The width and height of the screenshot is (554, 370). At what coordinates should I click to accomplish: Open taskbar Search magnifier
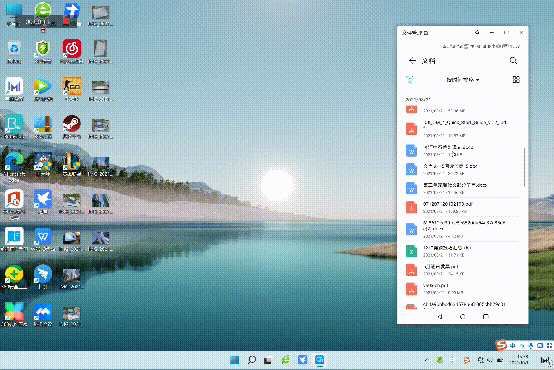coord(252,360)
